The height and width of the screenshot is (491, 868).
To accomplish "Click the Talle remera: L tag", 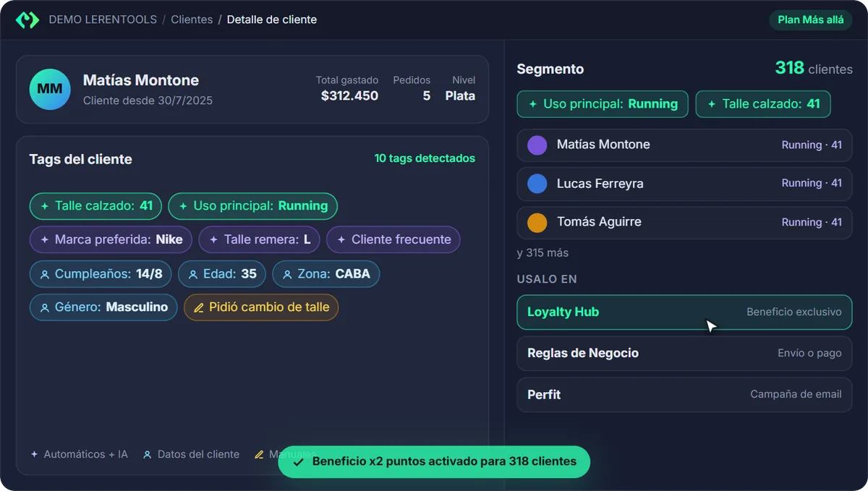I will click(x=260, y=239).
